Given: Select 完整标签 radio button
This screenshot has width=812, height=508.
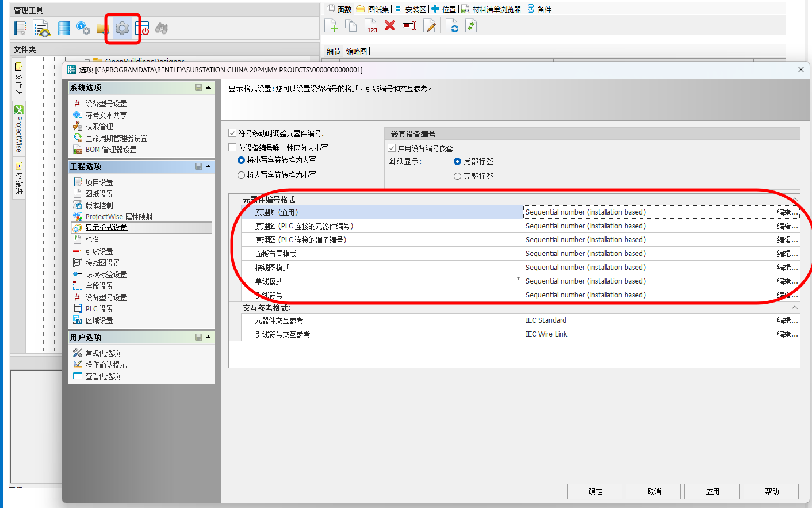Looking at the screenshot, I should click(x=458, y=176).
